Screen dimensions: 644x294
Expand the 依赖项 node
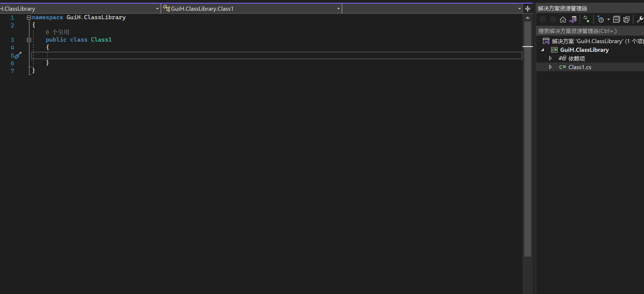point(550,58)
